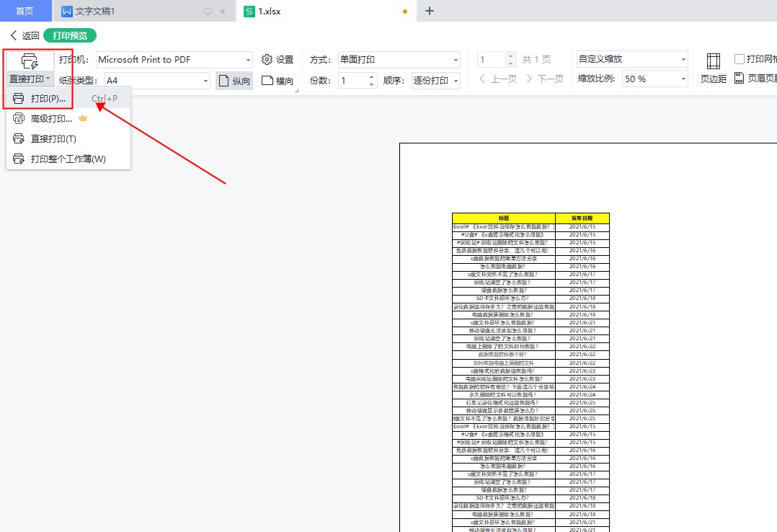Open a new tab with plus icon
777x532 pixels.
pos(430,11)
